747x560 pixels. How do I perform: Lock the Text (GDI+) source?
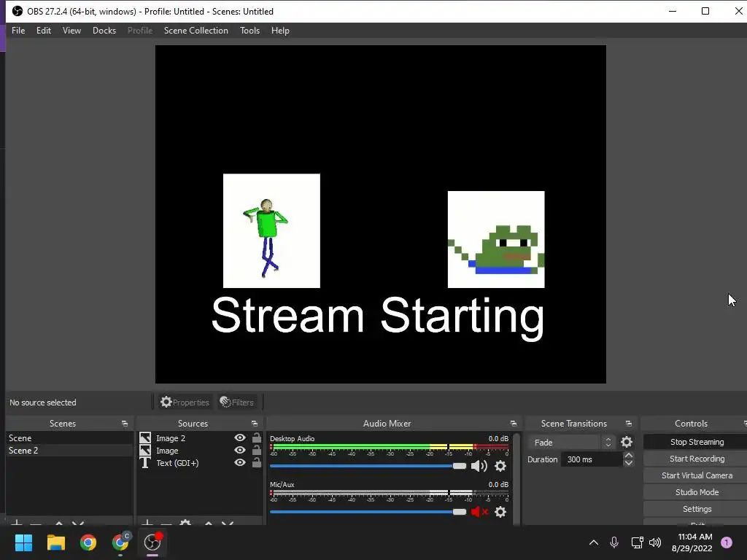point(256,462)
